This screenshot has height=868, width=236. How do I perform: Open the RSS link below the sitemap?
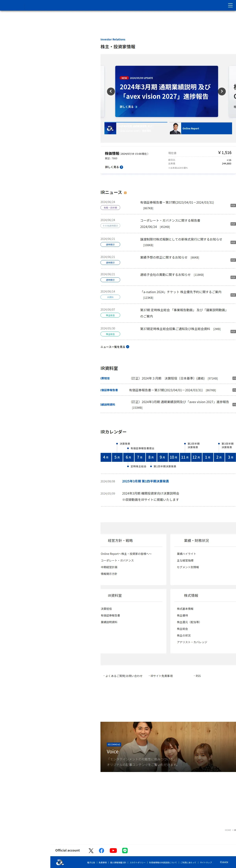coord(198,676)
